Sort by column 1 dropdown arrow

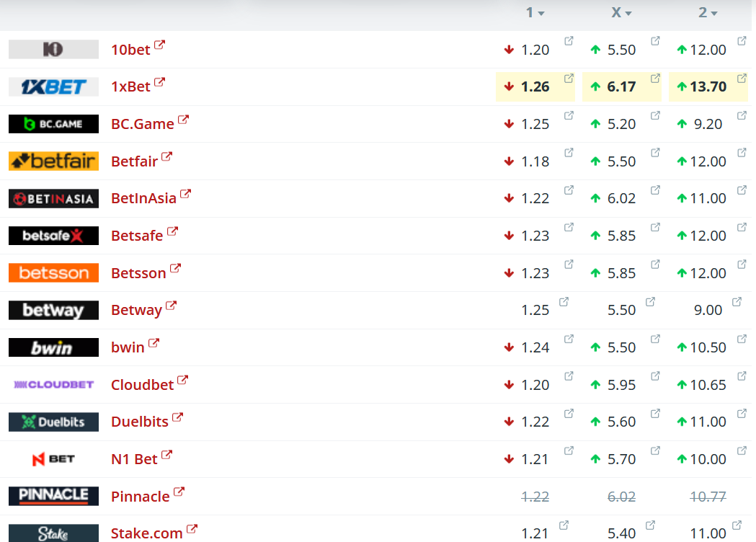[541, 14]
